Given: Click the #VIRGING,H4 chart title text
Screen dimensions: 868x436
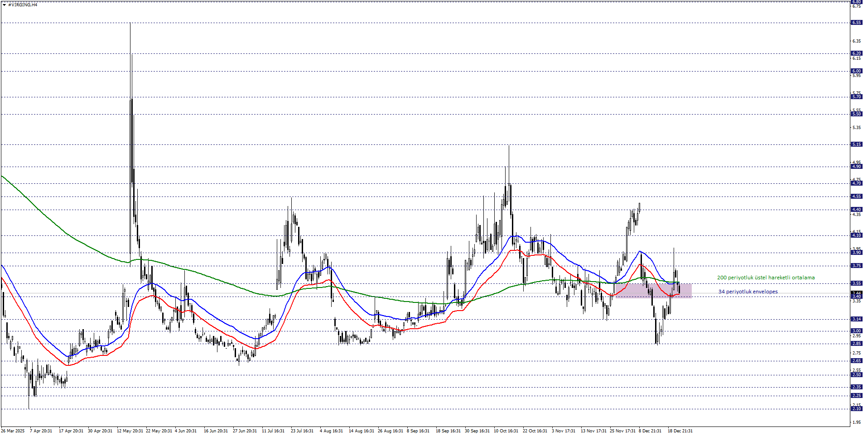Looking at the screenshot, I should pos(23,5).
